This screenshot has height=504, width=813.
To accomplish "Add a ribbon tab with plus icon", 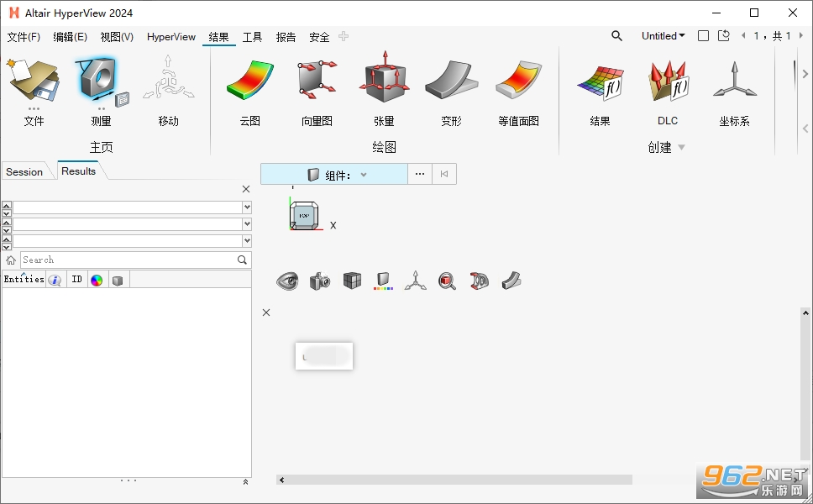I will pos(344,36).
